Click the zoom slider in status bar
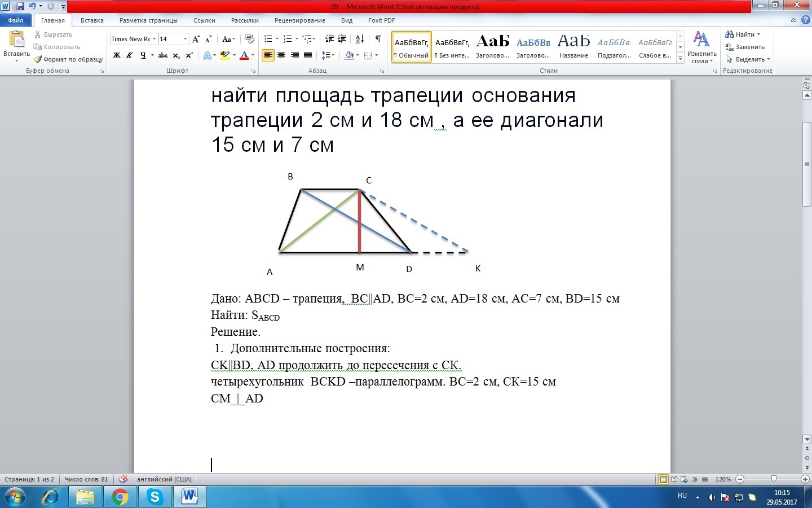This screenshot has height=508, width=812. pyautogui.click(x=774, y=479)
